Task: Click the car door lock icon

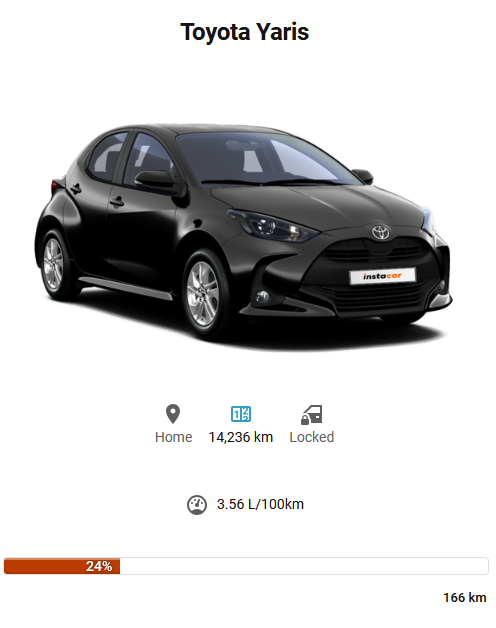Action: (312, 415)
